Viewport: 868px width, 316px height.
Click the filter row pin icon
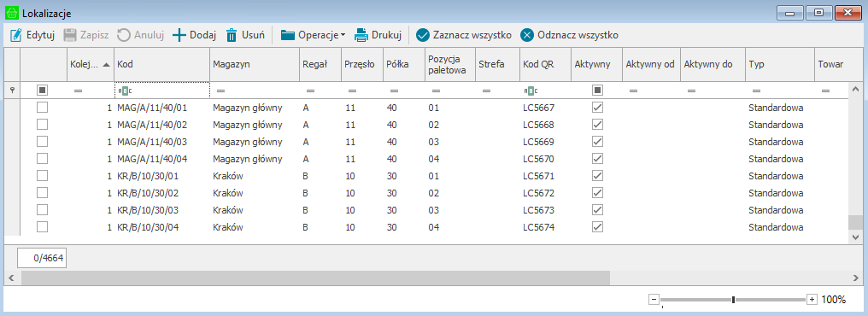[12, 90]
